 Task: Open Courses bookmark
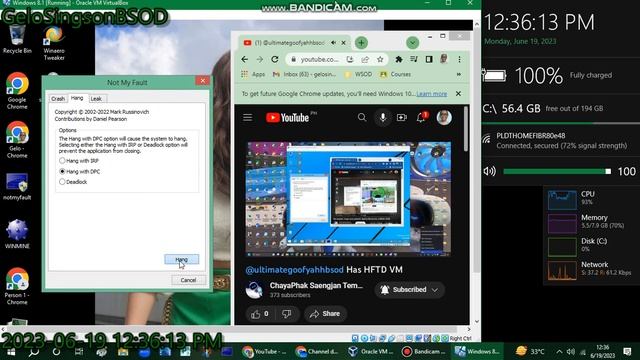(396, 74)
